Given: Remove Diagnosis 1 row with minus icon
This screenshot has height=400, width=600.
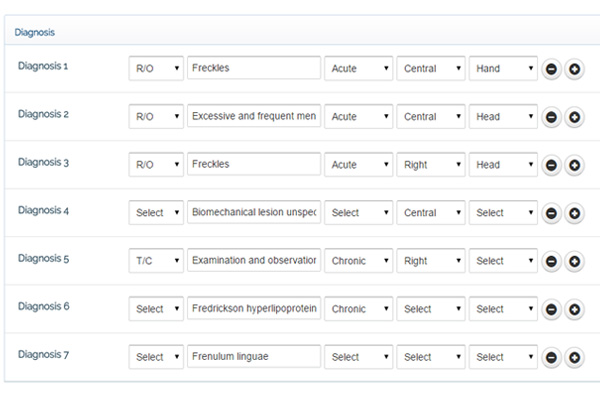Looking at the screenshot, I should [551, 69].
